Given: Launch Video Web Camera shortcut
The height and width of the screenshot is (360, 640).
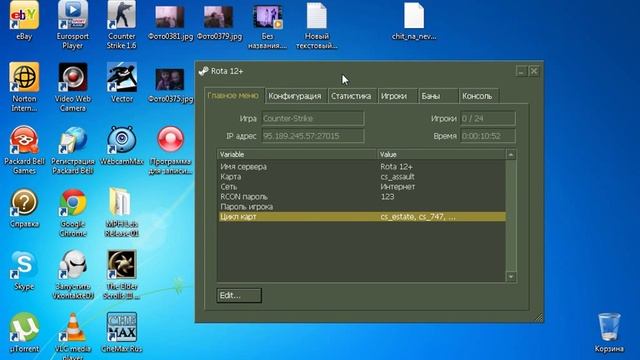Looking at the screenshot, I should (x=73, y=87).
